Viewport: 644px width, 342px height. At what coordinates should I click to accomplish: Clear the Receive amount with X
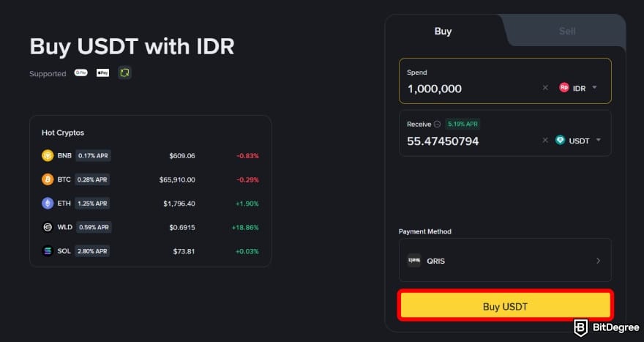point(545,140)
